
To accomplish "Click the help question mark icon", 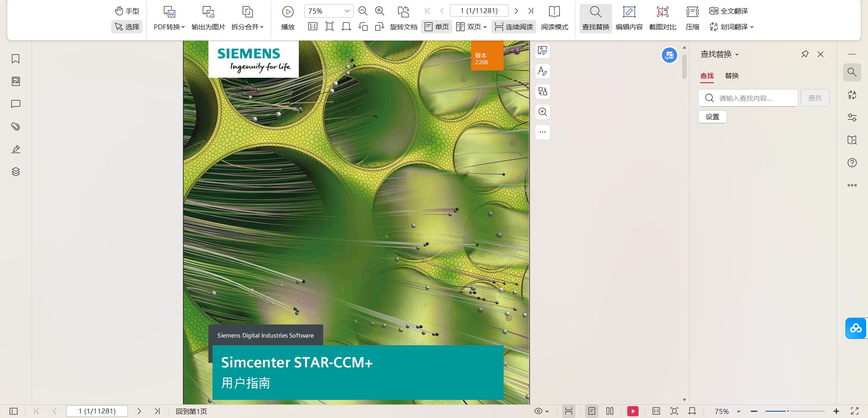I will (852, 163).
